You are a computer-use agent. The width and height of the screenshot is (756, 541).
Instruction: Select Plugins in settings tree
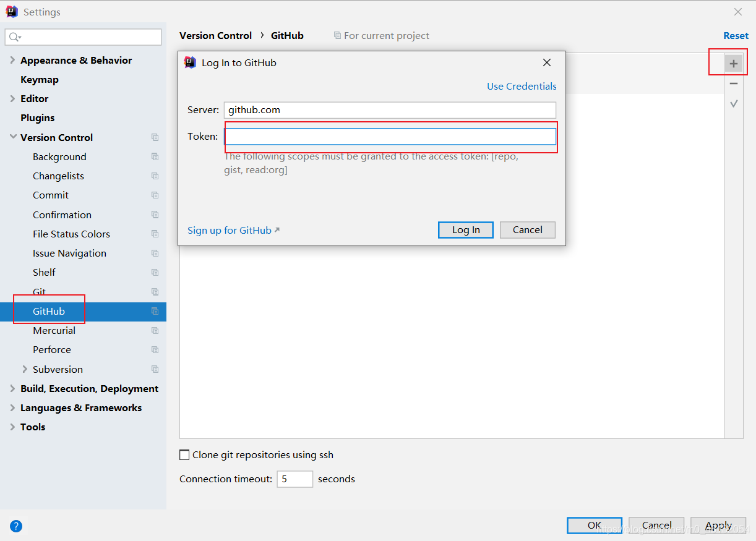pyautogui.click(x=38, y=118)
